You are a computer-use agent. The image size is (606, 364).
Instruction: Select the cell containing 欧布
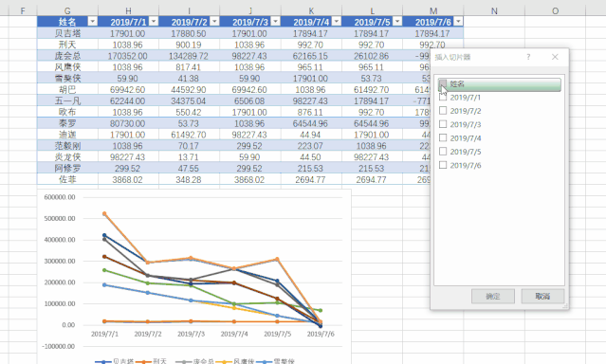(x=67, y=112)
